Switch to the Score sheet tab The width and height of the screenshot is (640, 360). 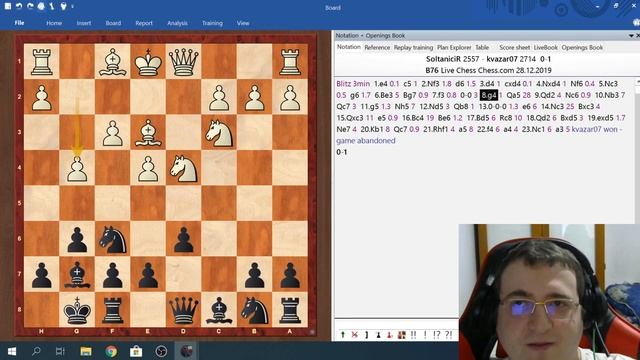514,47
